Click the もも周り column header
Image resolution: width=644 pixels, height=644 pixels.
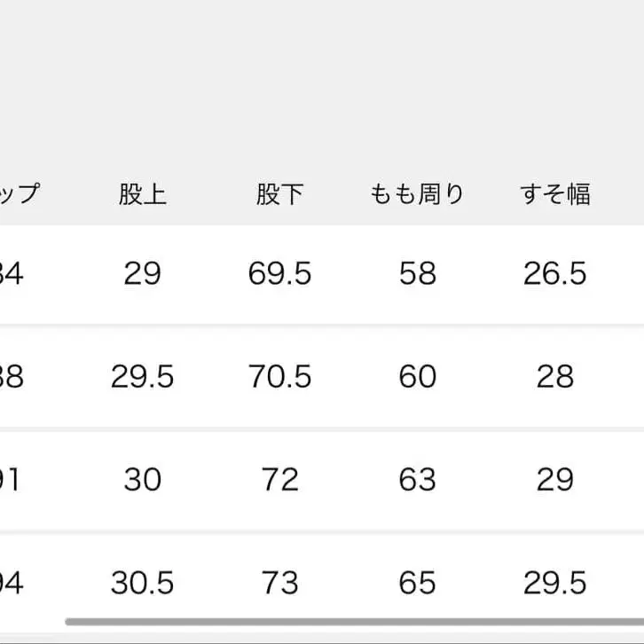(417, 194)
